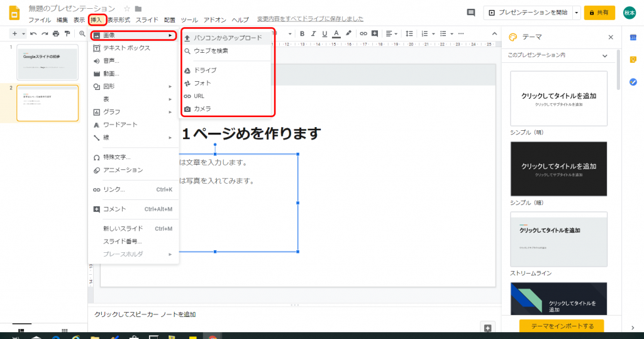Open the 表示形式 menu
The width and height of the screenshot is (644, 339).
pyautogui.click(x=119, y=19)
